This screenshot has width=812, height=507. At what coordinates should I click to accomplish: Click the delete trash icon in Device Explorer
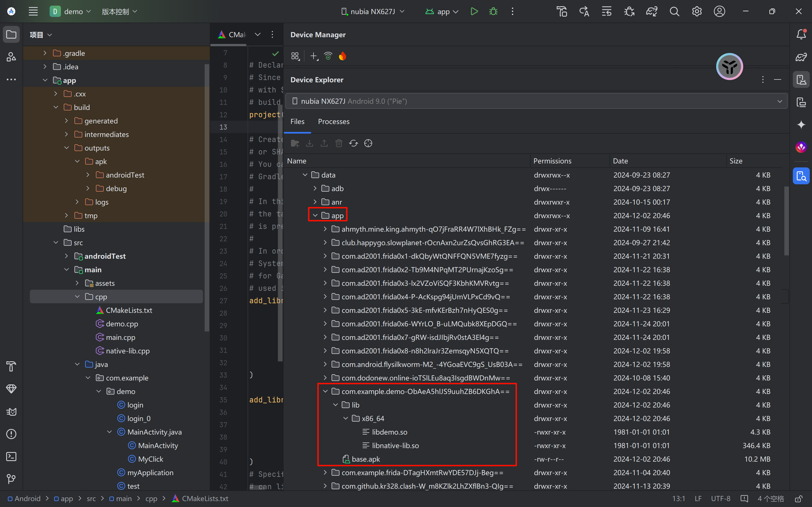pos(339,143)
